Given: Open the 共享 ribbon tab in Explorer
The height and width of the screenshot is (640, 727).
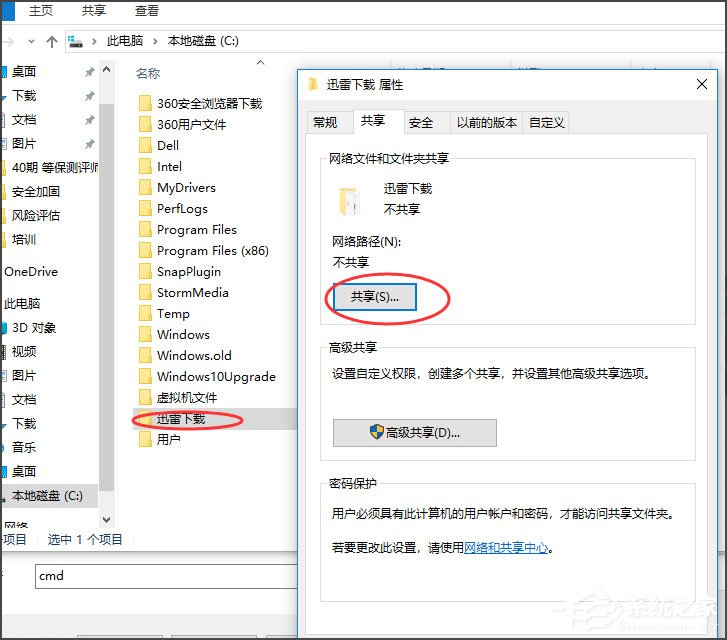Looking at the screenshot, I should click(x=94, y=10).
